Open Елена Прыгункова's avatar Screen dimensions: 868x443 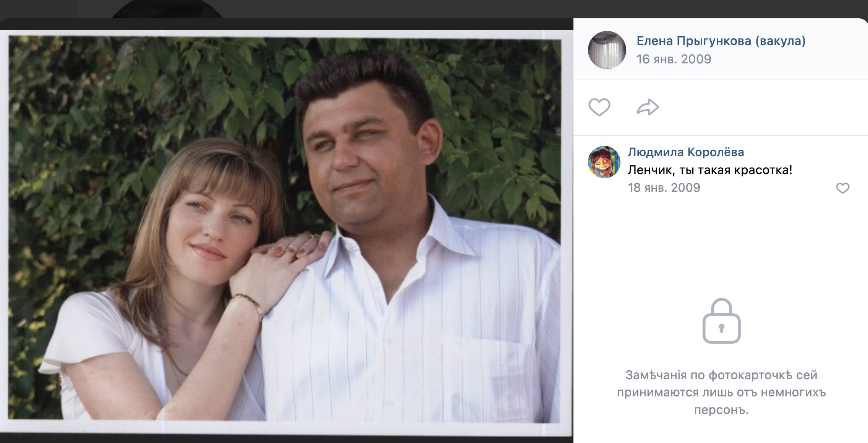(x=607, y=50)
